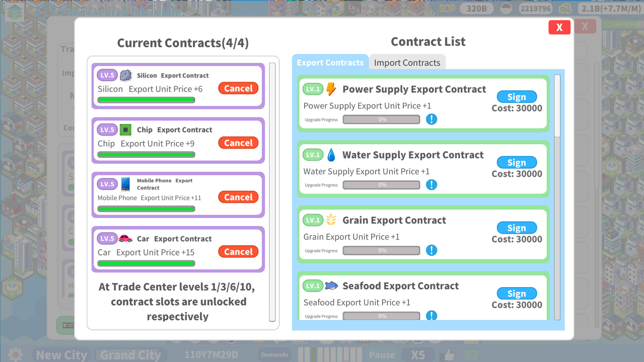Click the Silicon rock icon

(x=126, y=75)
